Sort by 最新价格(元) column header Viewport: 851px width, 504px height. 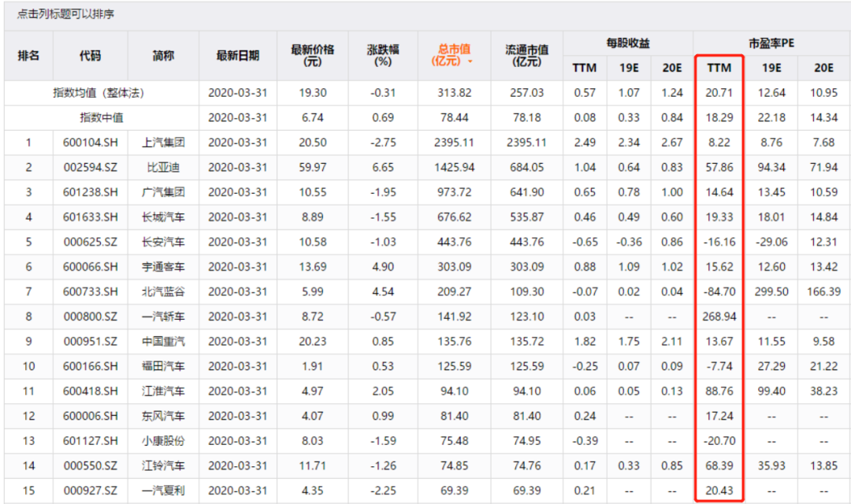tap(313, 55)
